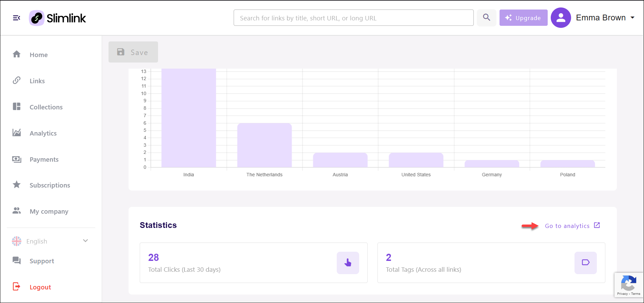Focus the link search input field
644x303 pixels.
(353, 18)
